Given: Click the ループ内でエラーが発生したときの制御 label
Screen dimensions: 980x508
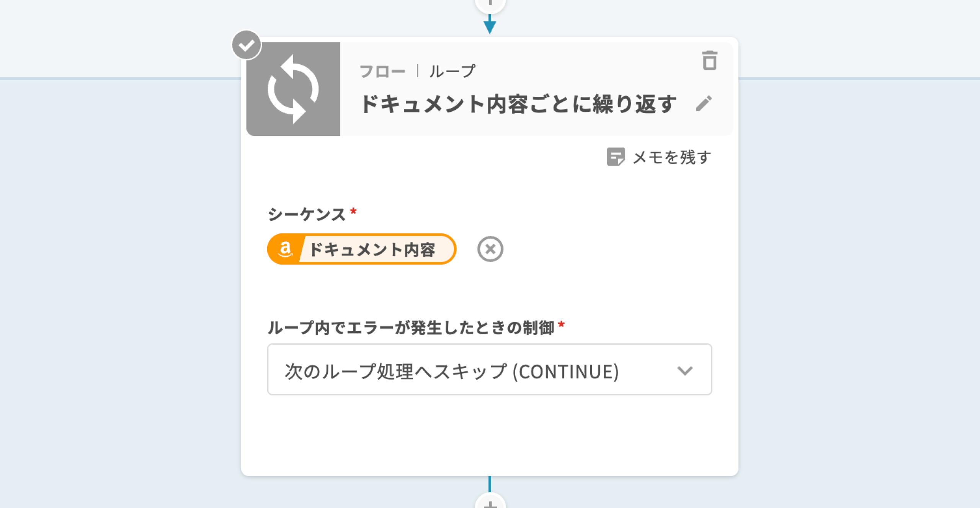Looking at the screenshot, I should pyautogui.click(x=411, y=328).
